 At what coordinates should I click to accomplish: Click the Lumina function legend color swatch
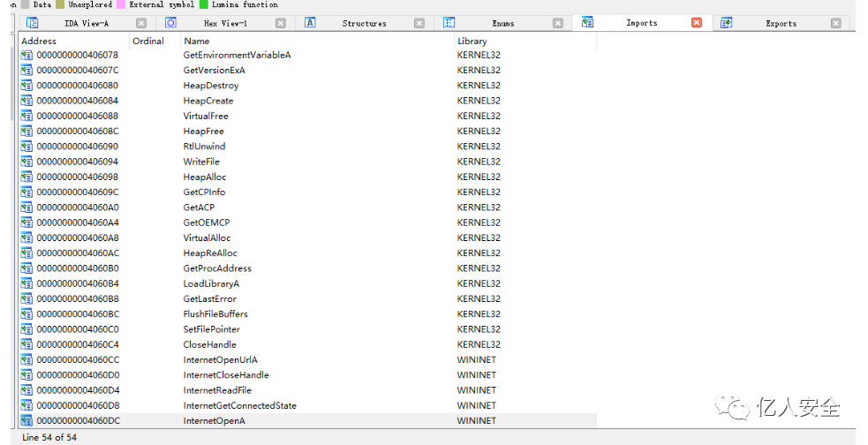204,4
